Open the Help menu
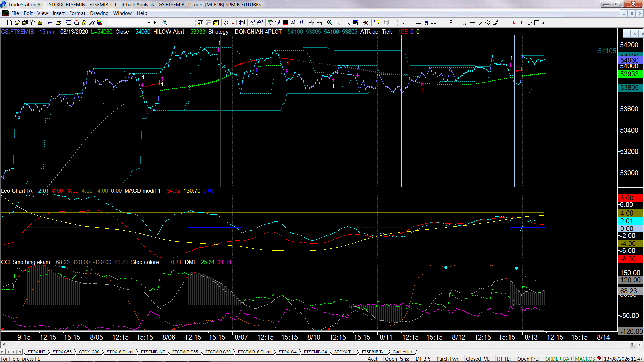 142,13
